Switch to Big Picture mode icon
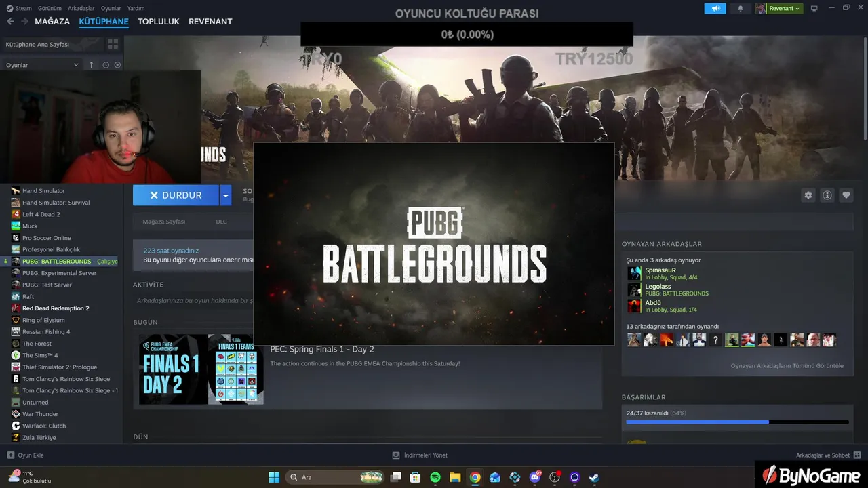This screenshot has height=488, width=868. (814, 8)
